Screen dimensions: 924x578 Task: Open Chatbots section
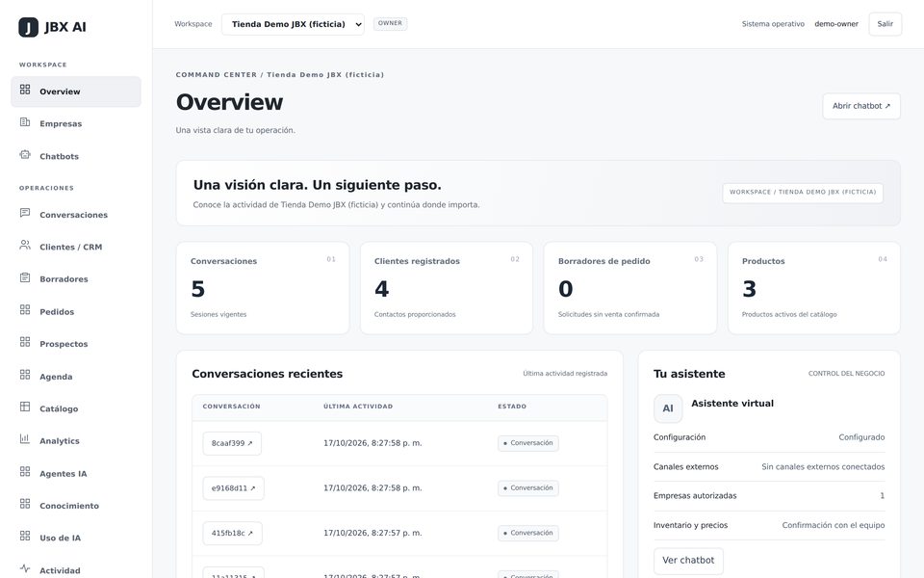76,156
